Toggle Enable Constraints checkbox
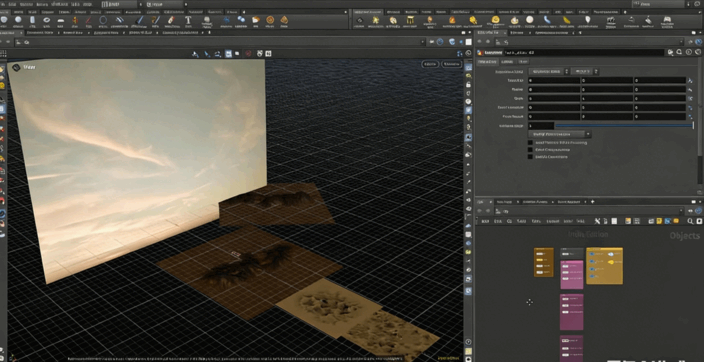The height and width of the screenshot is (362, 704). [530, 157]
